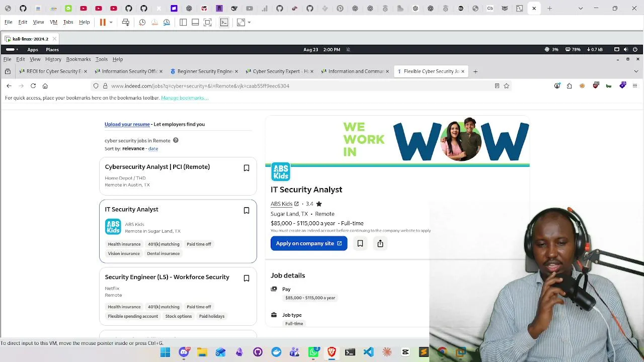The image size is (644, 362).
Task: Open the VMware Tabs menu
Action: click(68, 22)
